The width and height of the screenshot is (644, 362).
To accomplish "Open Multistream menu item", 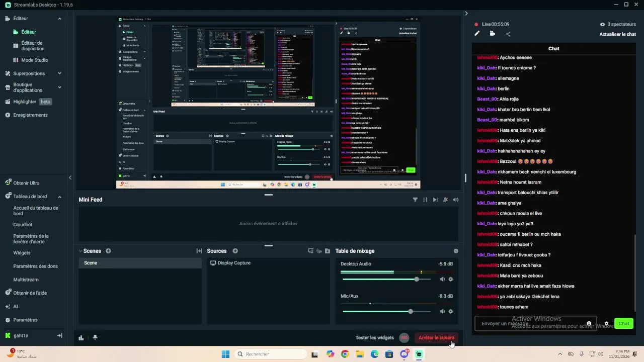I will pos(26,280).
